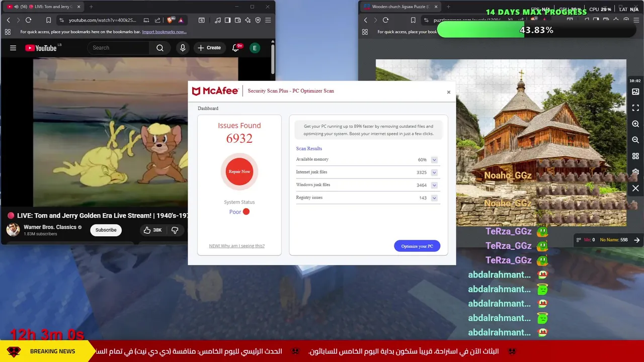The width and height of the screenshot is (644, 362).
Task: Open the apps grid icon in YouTube bookmarks bar
Action: tap(8, 32)
